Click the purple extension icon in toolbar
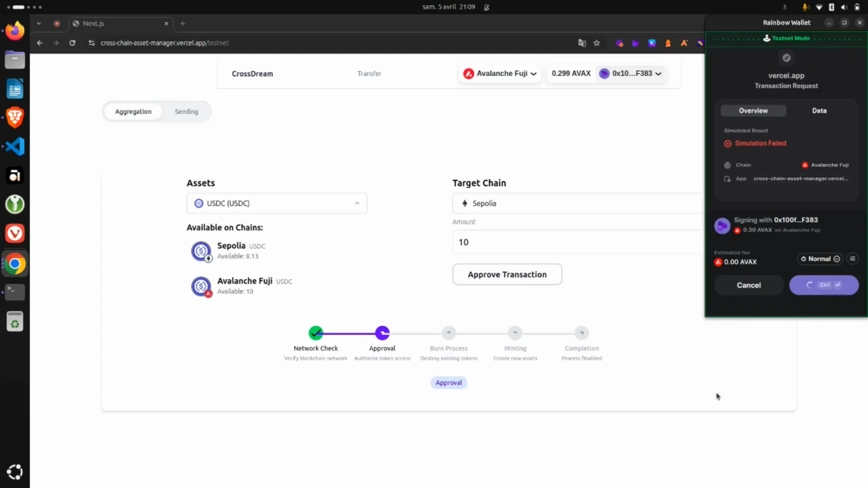Screen dimensions: 868x488 (636, 43)
